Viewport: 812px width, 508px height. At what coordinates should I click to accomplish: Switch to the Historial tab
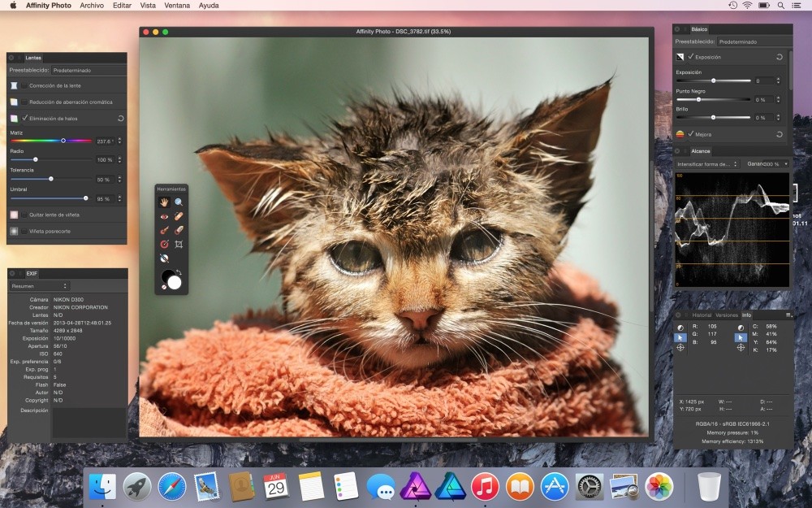point(702,315)
